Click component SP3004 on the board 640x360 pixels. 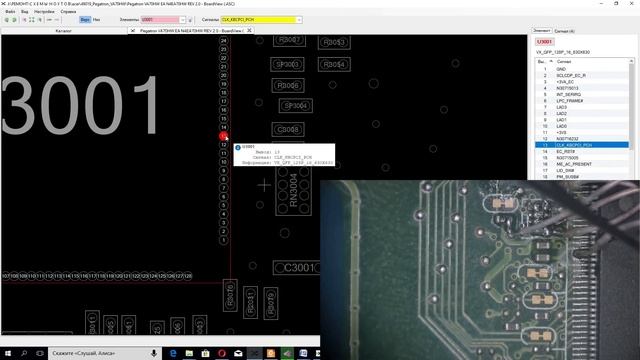(296, 106)
